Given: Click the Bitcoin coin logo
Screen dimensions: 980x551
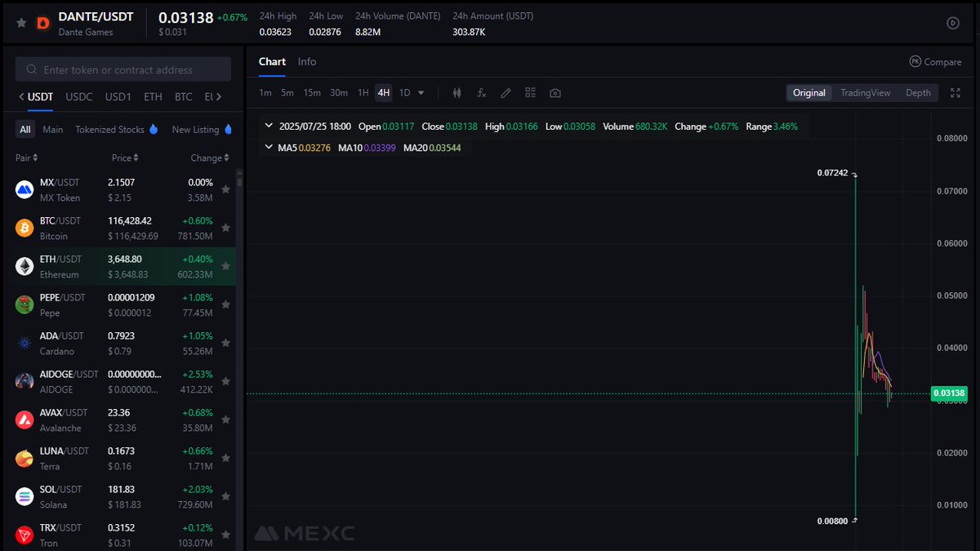Looking at the screenshot, I should 24,229.
